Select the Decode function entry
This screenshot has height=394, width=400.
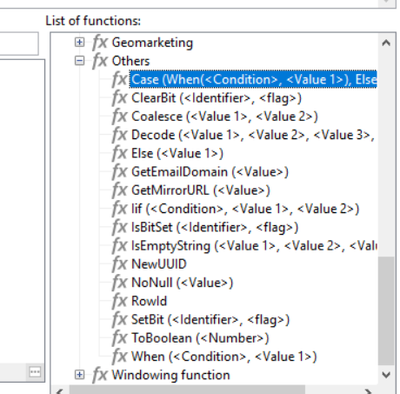[252, 135]
